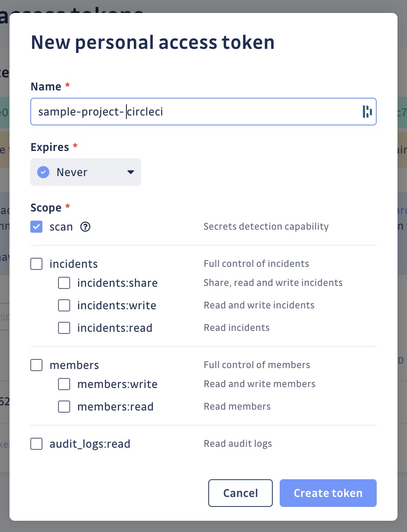
Task: Uncheck the scan scope checkbox
Action: 36,227
